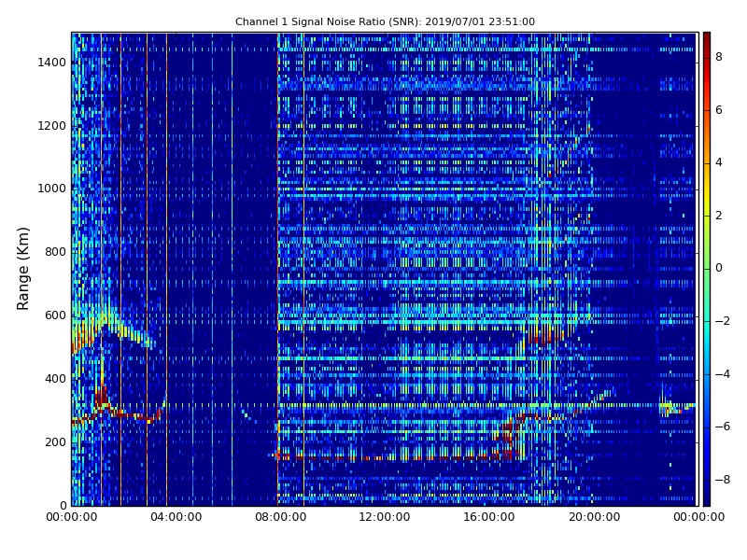The image size is (747, 560).
Task: Click the 16:00:00 time axis label
Action: click(x=489, y=517)
